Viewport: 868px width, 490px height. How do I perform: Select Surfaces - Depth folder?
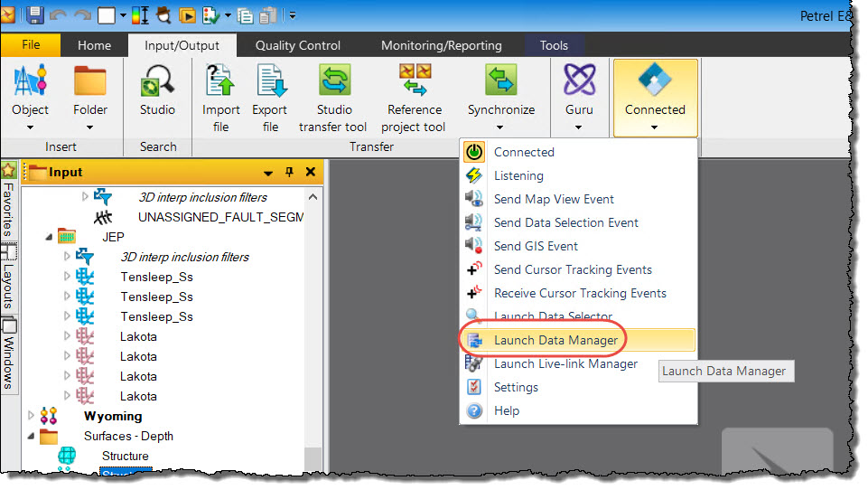coord(128,437)
